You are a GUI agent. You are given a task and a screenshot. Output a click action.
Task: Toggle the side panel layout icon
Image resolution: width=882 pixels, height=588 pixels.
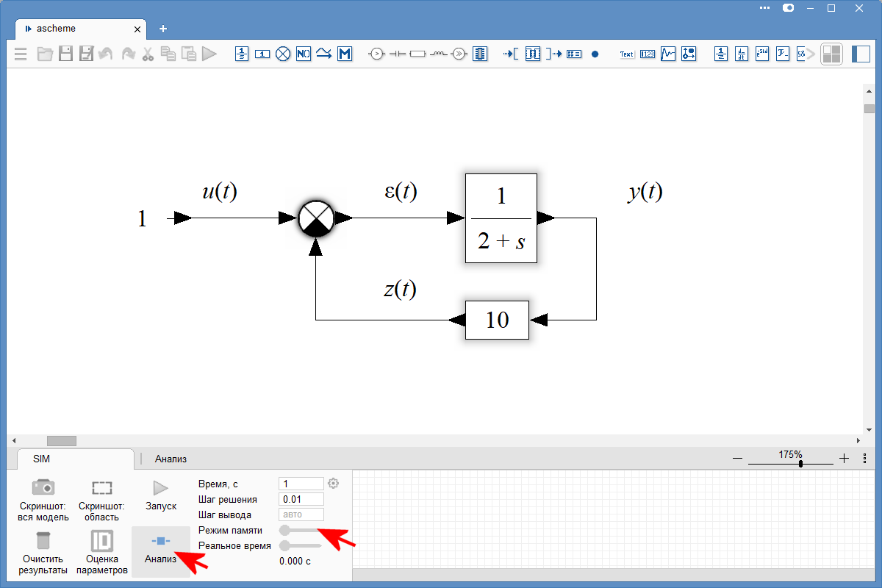click(861, 54)
